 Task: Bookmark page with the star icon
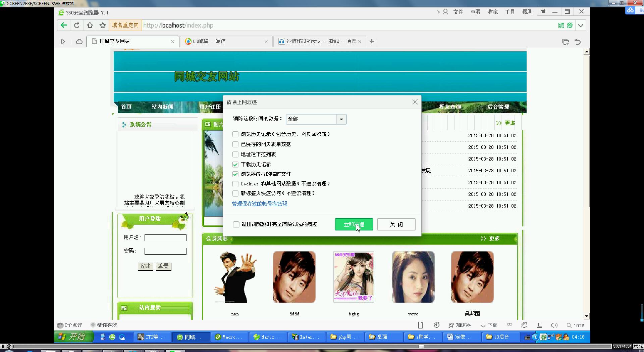coord(103,25)
